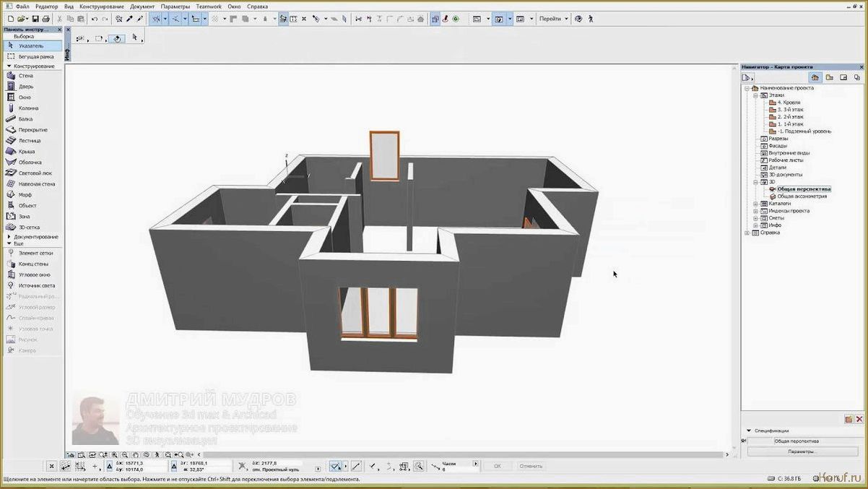Viewport: 868px width, 489px height.
Task: Click the walking figure (3D explore) icon
Action: (591, 19)
